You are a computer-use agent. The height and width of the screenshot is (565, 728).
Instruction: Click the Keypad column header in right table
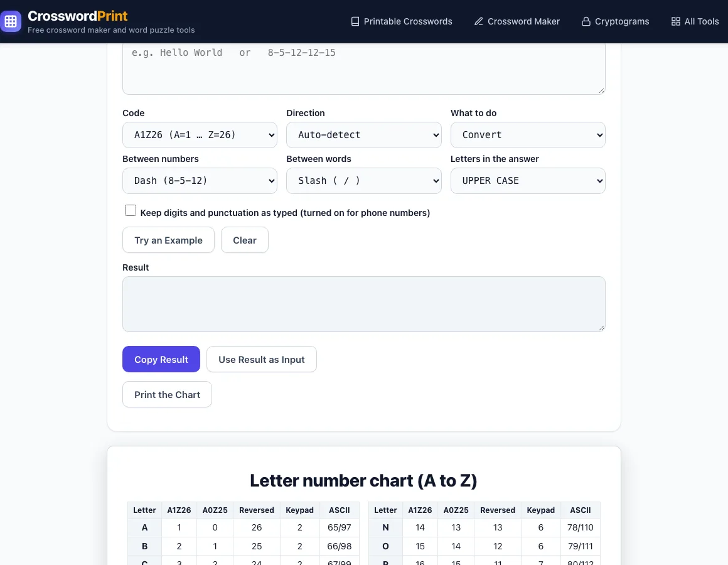(540, 510)
